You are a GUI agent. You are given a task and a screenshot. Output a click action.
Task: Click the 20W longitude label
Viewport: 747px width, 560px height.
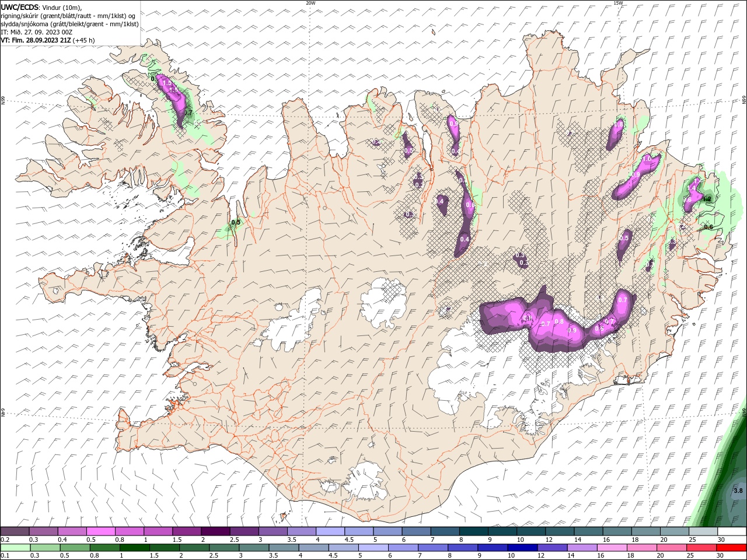310,3
